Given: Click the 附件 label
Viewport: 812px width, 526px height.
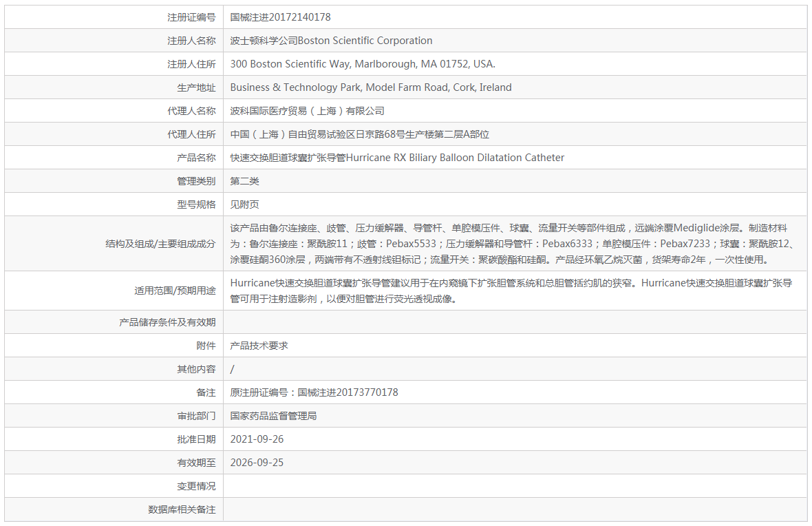Looking at the screenshot, I should tap(206, 346).
